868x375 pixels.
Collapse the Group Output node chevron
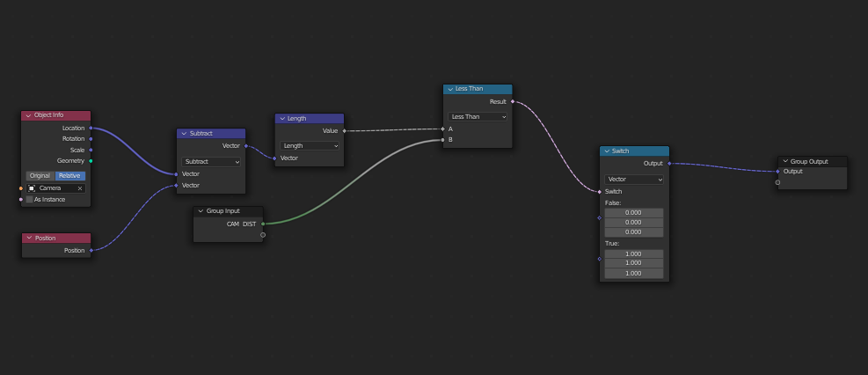(x=785, y=161)
